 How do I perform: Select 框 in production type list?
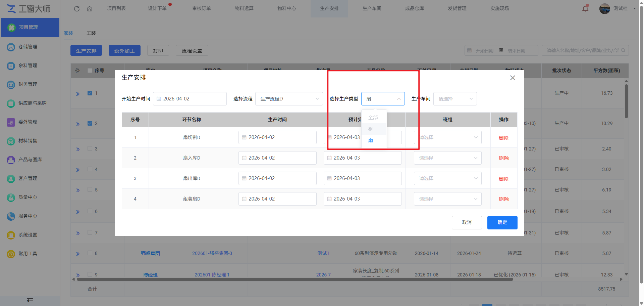click(371, 129)
